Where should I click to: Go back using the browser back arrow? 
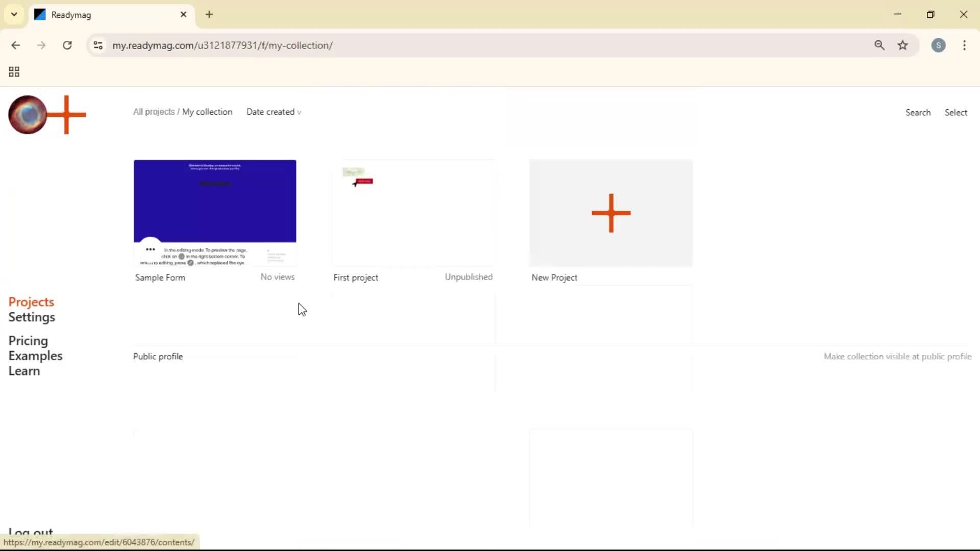16,45
